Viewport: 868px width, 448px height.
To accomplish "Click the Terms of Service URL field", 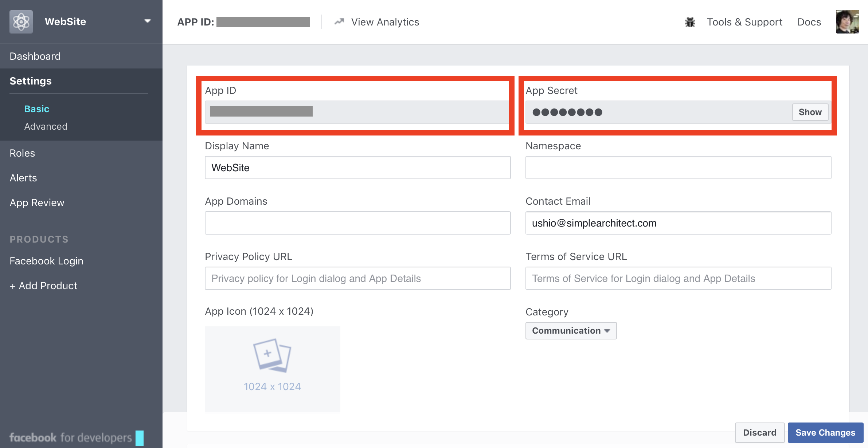I will tap(678, 278).
